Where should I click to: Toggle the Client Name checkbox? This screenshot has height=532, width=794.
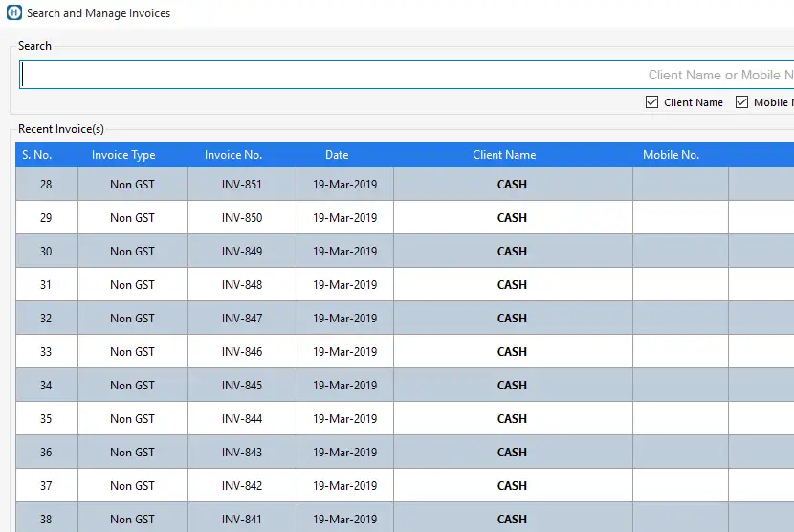coord(652,102)
